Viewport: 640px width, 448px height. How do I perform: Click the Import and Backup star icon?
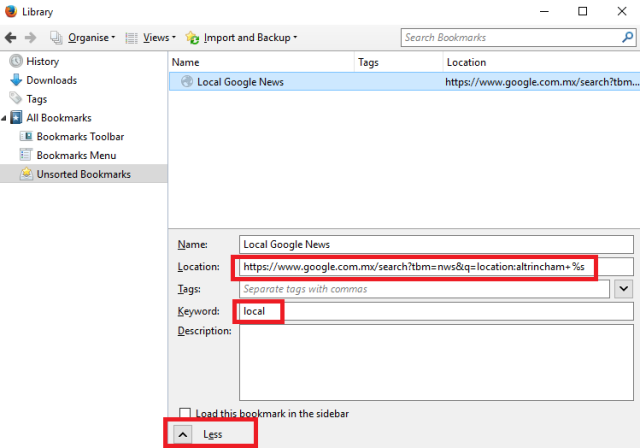(192, 38)
